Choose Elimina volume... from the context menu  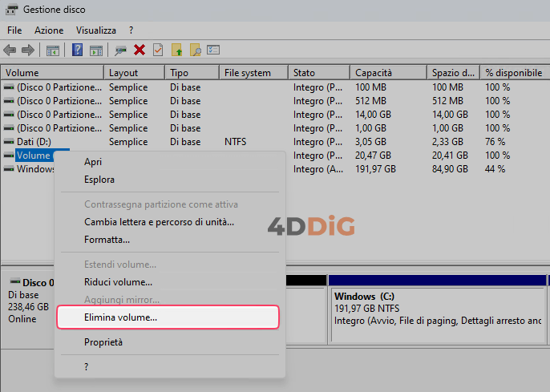[x=168, y=317]
